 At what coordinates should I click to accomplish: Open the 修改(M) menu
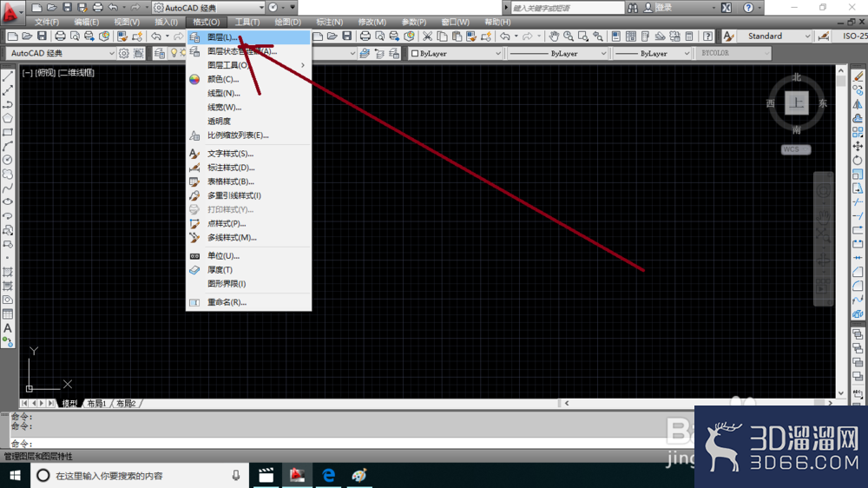(372, 23)
